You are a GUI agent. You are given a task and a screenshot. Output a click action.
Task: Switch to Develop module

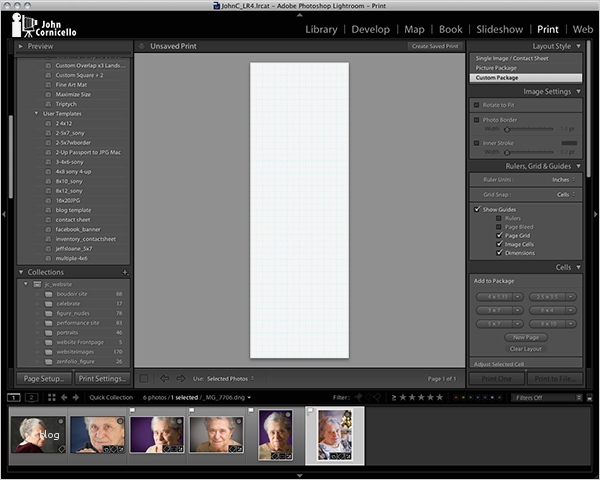pos(370,29)
